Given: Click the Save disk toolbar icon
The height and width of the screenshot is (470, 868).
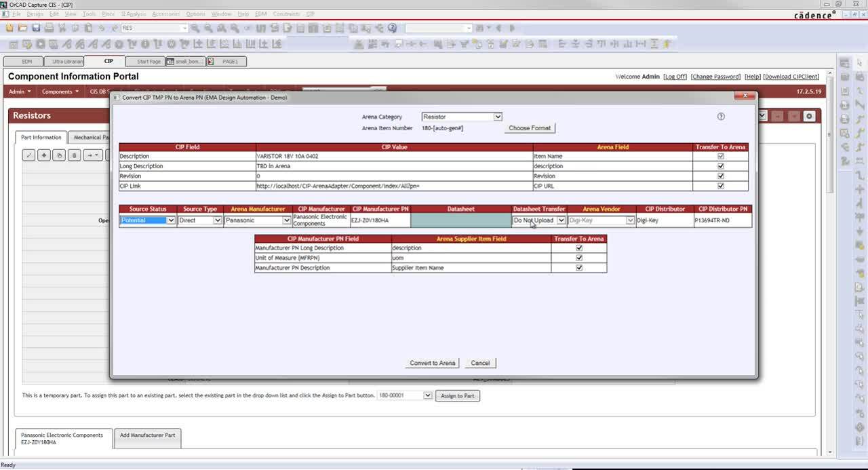Looking at the screenshot, I should 36,28.
